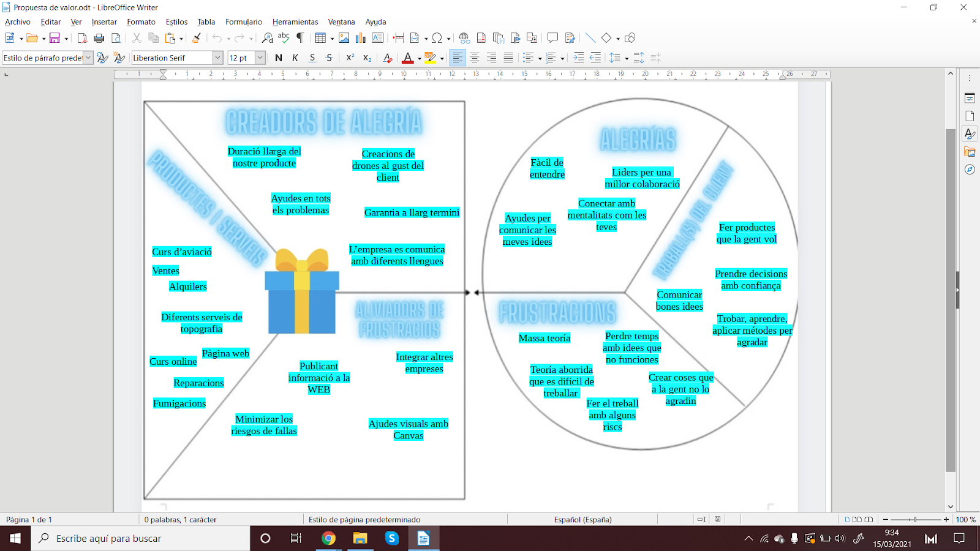Click the Copy icon
The height and width of the screenshot is (551, 980).
tap(154, 38)
